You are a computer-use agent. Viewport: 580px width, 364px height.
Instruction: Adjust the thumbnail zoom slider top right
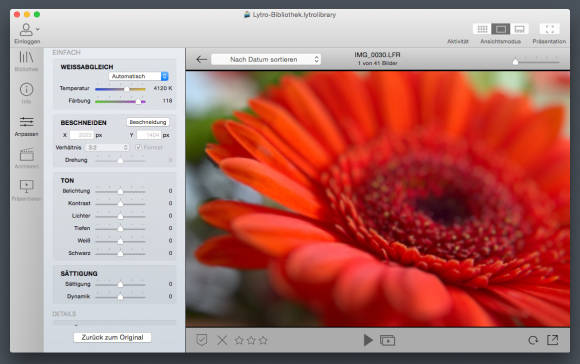[x=536, y=61]
